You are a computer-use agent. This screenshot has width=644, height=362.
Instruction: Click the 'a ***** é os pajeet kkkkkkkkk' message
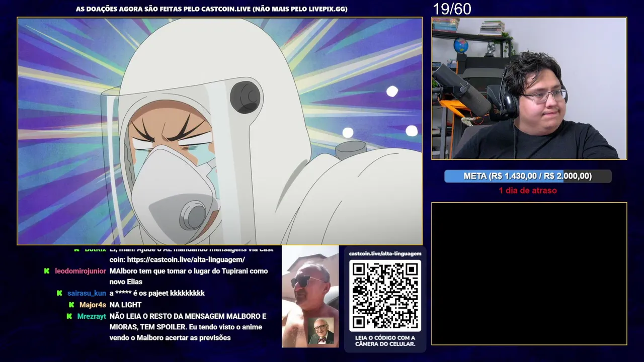tap(157, 293)
